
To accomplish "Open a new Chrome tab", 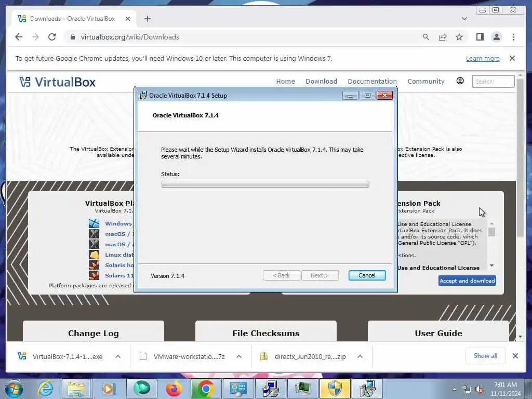I will pos(147,19).
